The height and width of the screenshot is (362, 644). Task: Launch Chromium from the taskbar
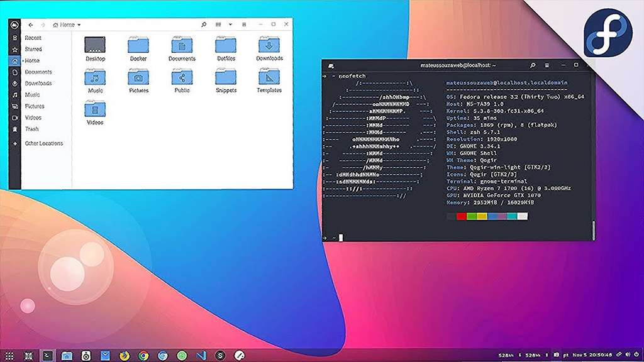coord(163,356)
